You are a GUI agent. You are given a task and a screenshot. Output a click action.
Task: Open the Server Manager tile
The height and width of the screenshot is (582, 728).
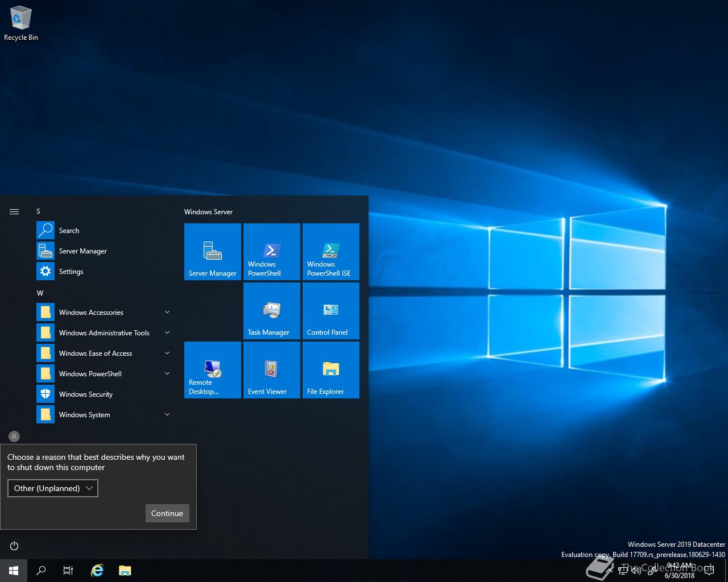pos(213,252)
